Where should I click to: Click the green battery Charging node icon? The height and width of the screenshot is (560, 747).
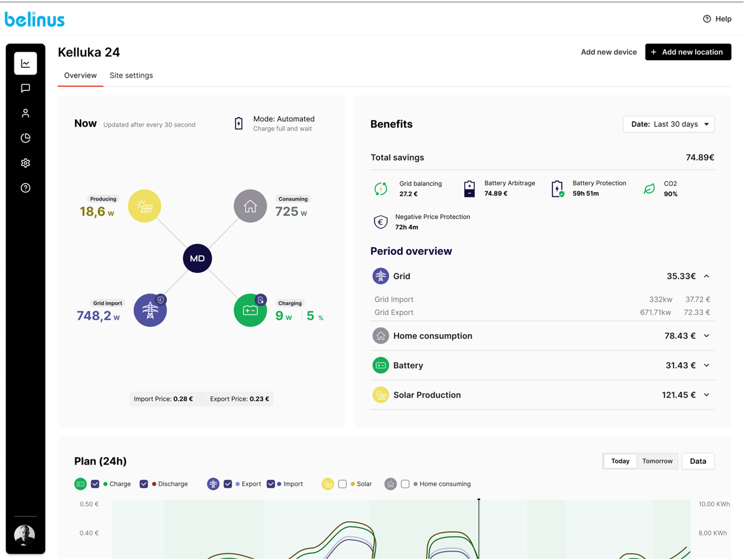[x=250, y=310]
